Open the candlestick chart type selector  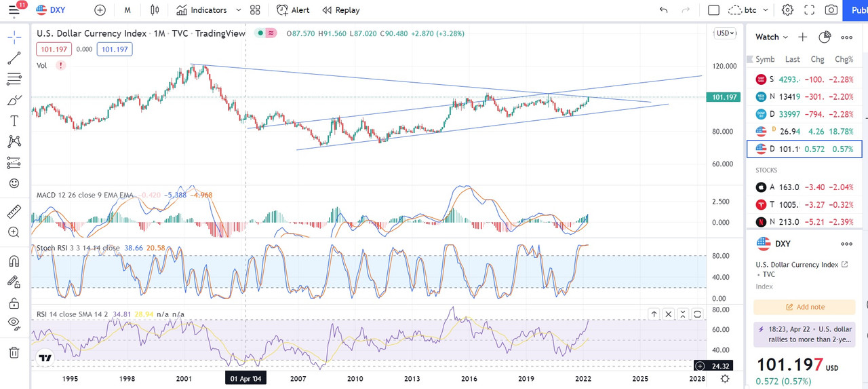pyautogui.click(x=155, y=10)
